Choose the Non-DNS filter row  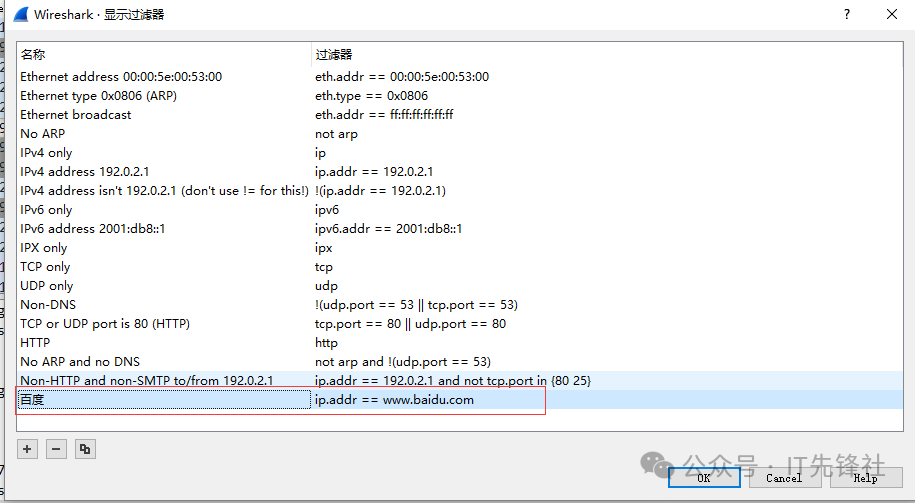click(x=48, y=305)
